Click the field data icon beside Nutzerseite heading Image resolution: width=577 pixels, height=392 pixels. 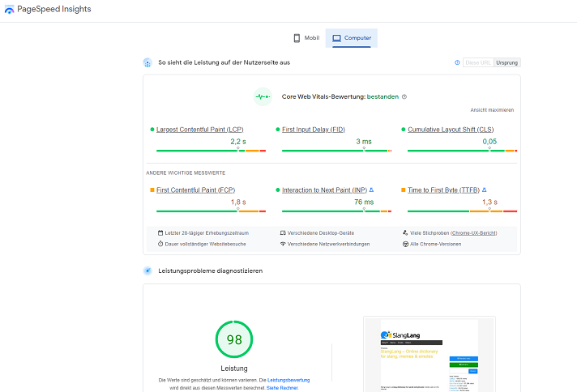pos(147,62)
